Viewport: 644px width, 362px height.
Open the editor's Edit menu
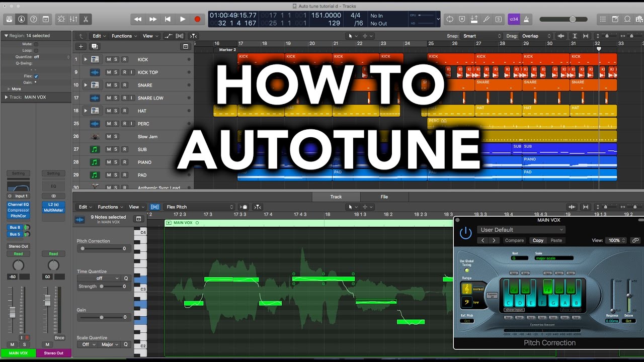85,207
